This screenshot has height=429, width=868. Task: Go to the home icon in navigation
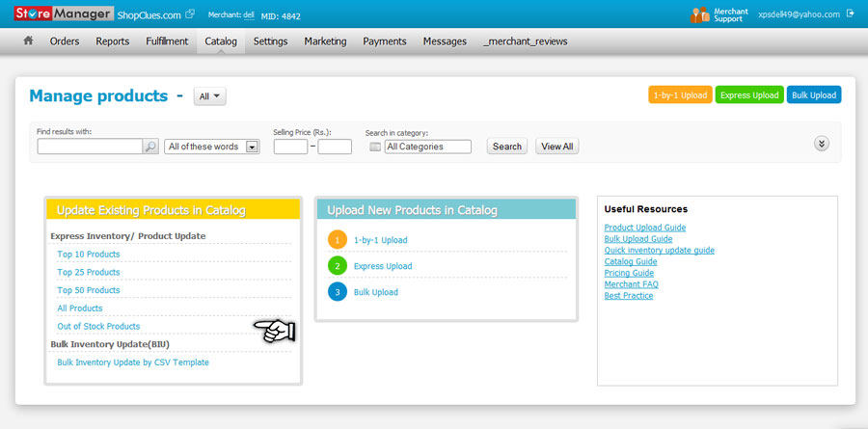(x=28, y=40)
